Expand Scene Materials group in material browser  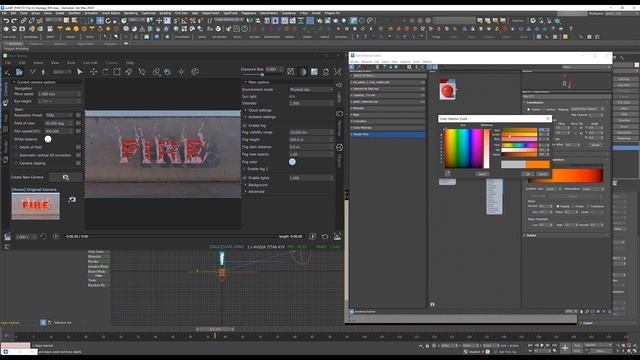(388, 128)
